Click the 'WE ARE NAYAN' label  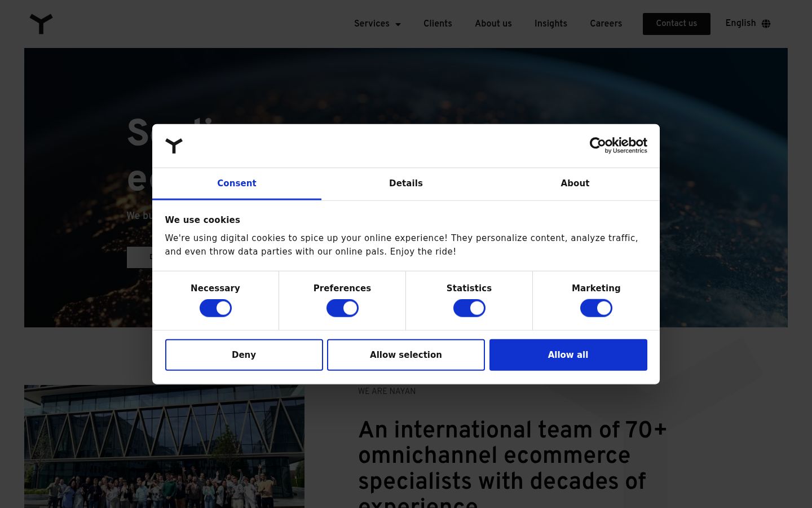point(387,391)
